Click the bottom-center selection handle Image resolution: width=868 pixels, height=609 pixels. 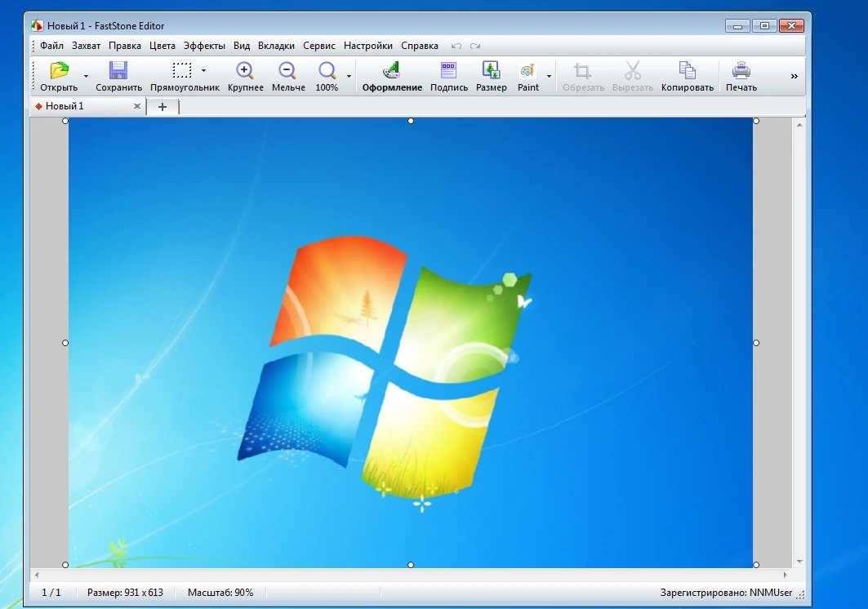pyautogui.click(x=411, y=565)
